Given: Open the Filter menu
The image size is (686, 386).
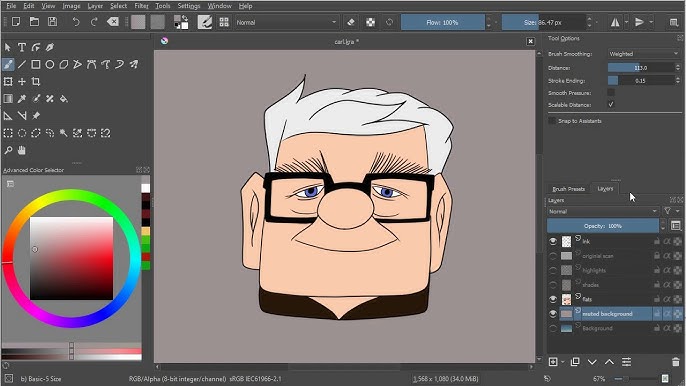Looking at the screenshot, I should click(141, 6).
